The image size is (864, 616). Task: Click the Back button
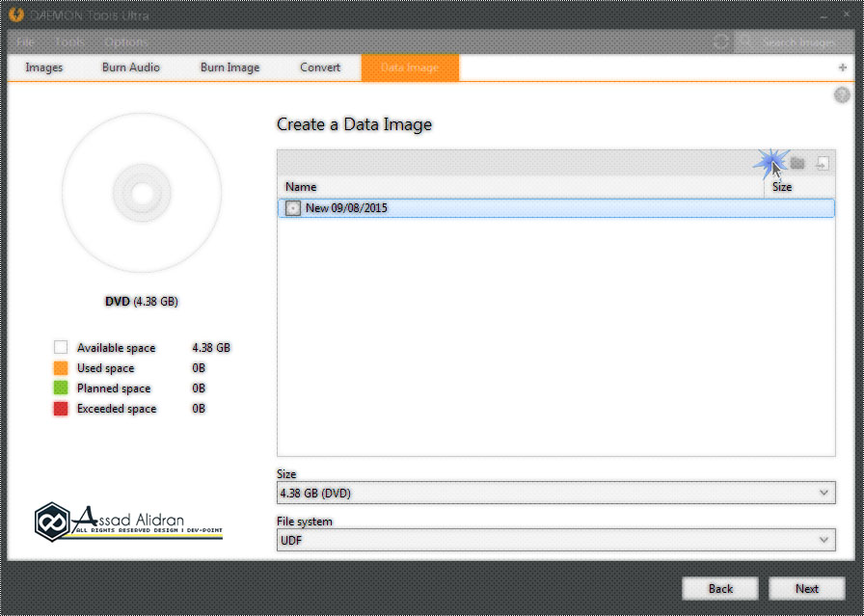(720, 589)
